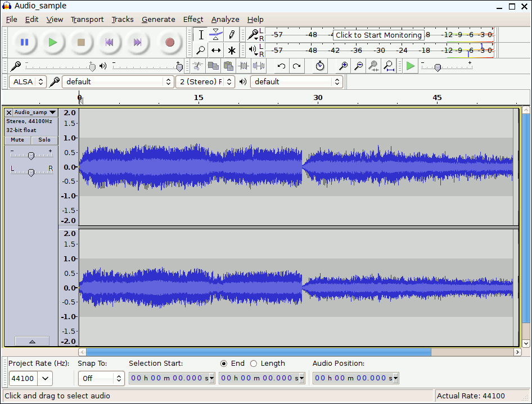Click the playback volume slider

[147, 66]
